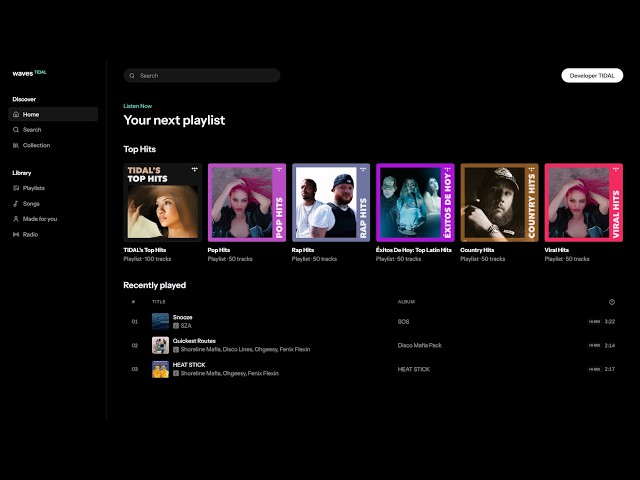Click the Collection library icon in sidebar
This screenshot has height=480, width=640.
16,145
